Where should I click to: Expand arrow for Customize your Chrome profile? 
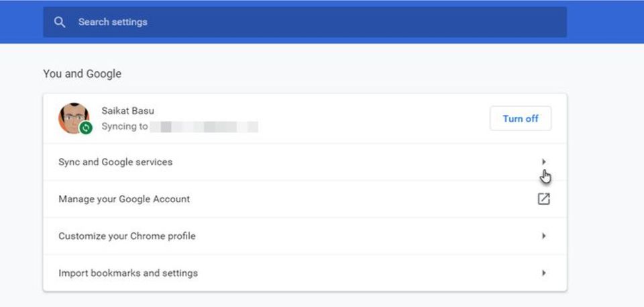click(x=544, y=236)
